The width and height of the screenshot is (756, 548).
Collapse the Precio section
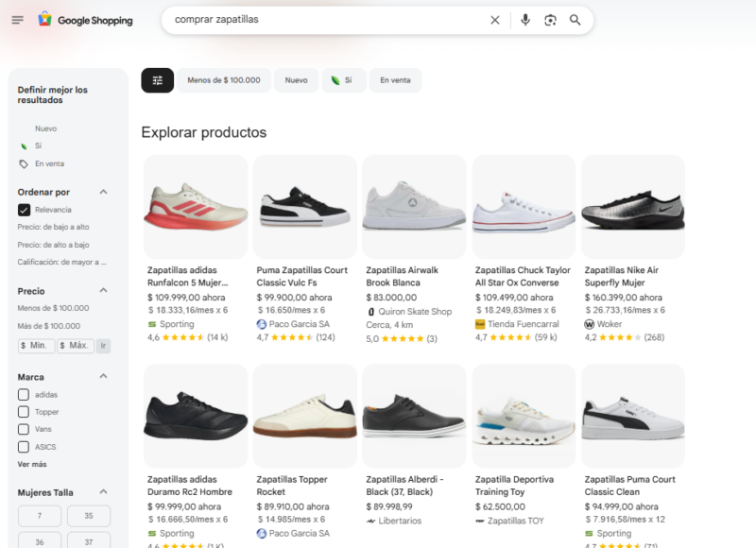pyautogui.click(x=103, y=291)
